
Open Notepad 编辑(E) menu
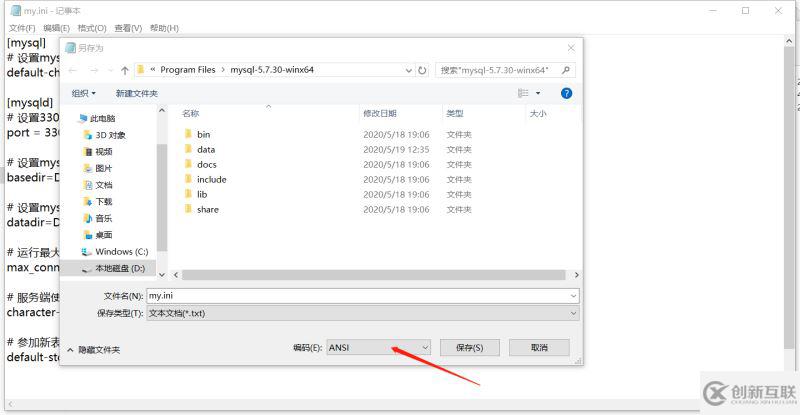[56, 28]
